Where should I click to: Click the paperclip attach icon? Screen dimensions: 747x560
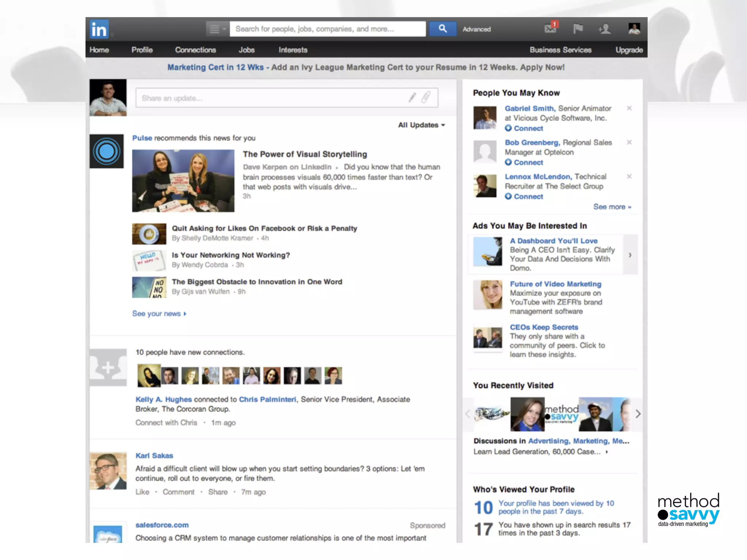426,97
